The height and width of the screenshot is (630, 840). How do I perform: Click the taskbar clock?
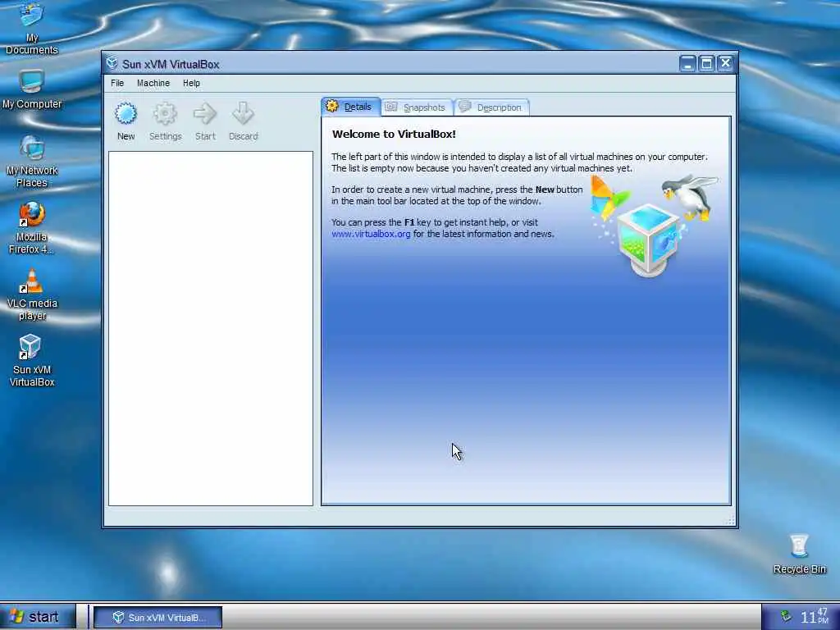tap(815, 617)
